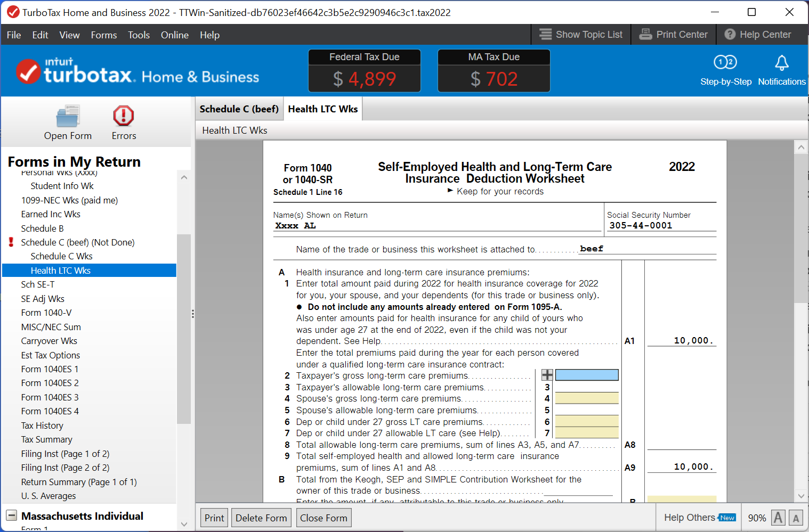Viewport: 809px width, 532px height.
Task: Open Form 1040-V
Action: pos(46,313)
